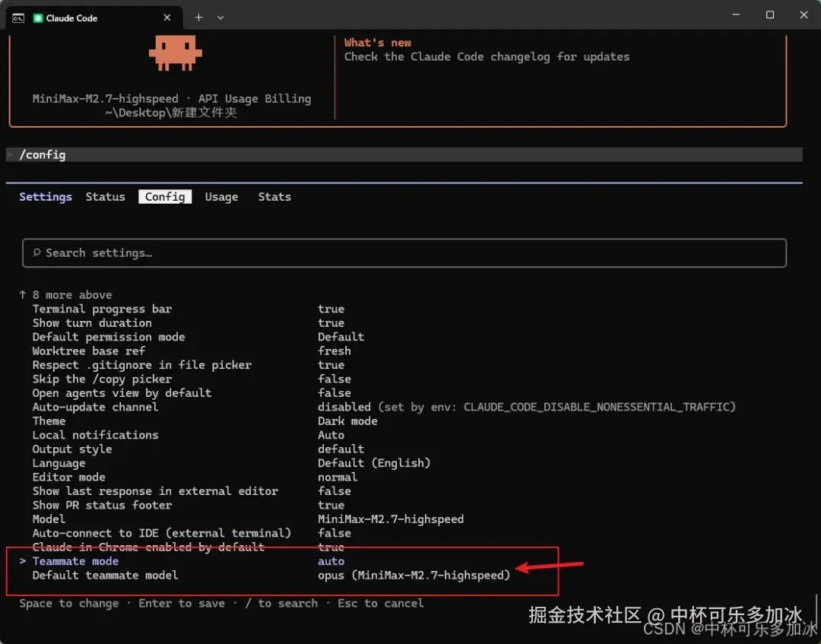The height and width of the screenshot is (644, 821).
Task: Change Local notifications value Auto
Action: point(331,435)
